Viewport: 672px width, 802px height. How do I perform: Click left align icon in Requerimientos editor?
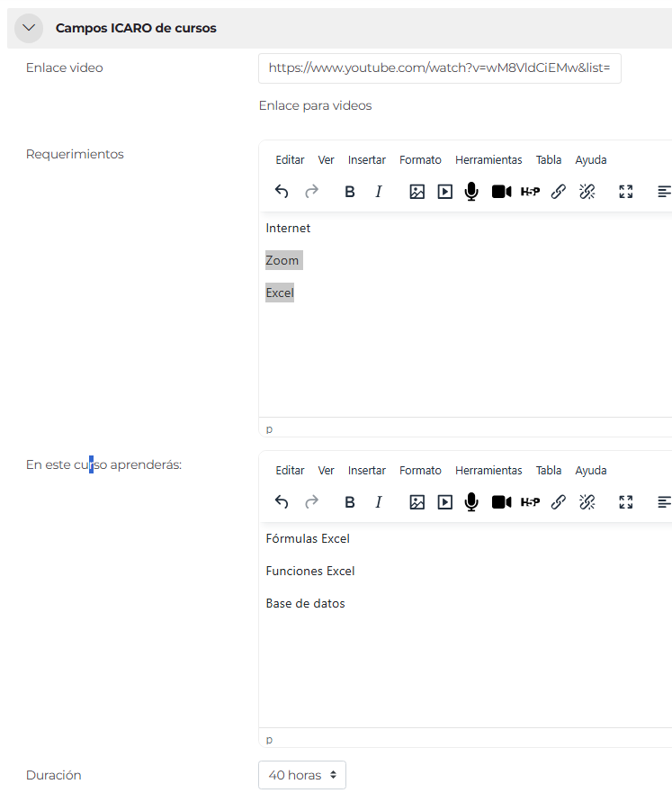click(x=665, y=192)
